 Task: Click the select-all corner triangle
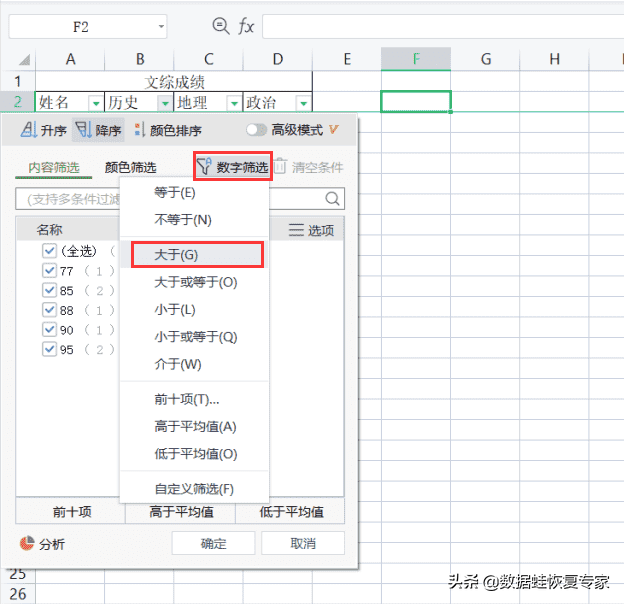tap(24, 60)
